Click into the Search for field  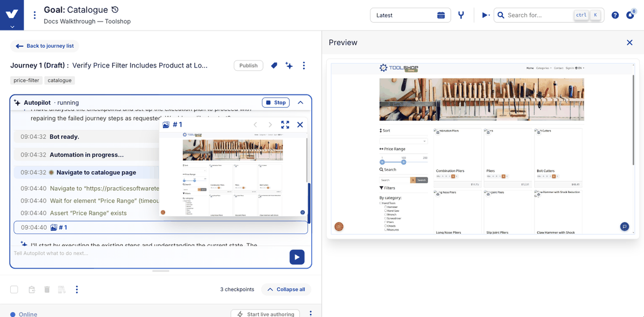click(548, 15)
